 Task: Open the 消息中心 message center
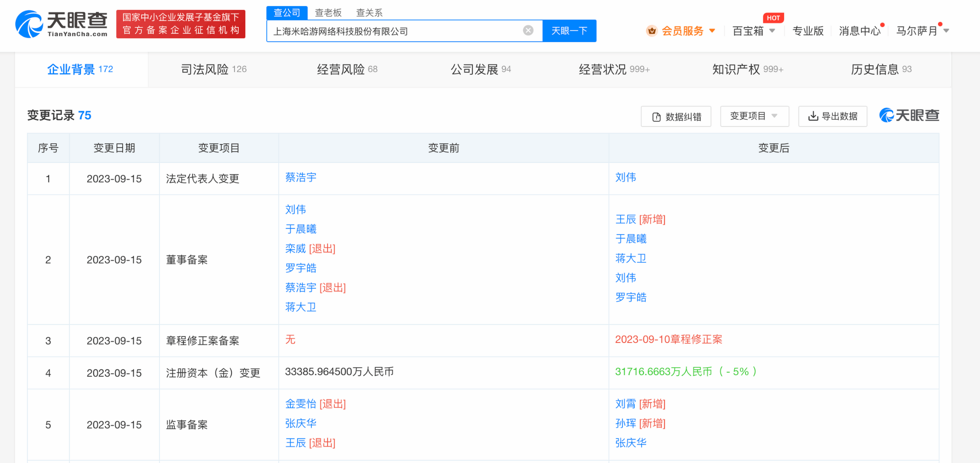859,31
